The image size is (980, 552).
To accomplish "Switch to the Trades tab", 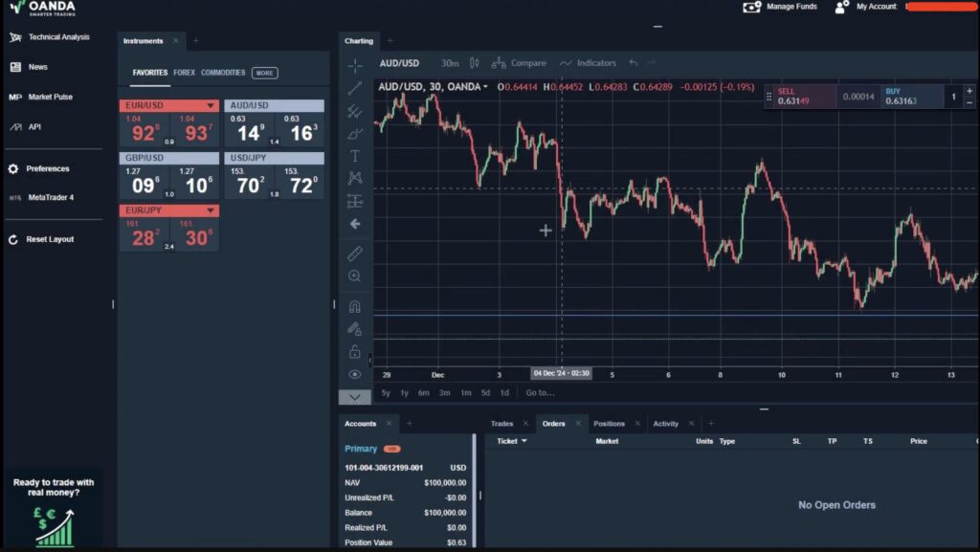I will [x=501, y=424].
